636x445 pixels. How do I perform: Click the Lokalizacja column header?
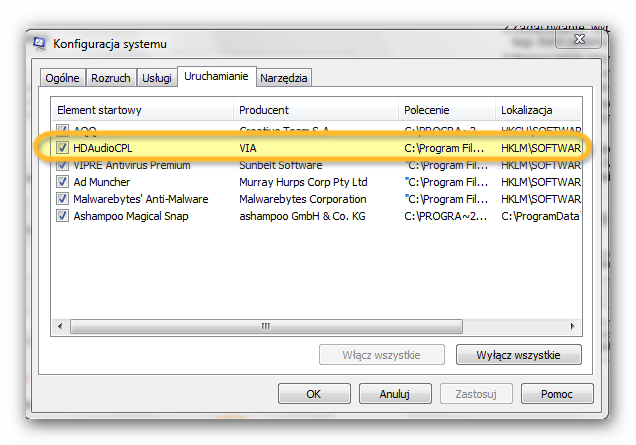pos(539,110)
